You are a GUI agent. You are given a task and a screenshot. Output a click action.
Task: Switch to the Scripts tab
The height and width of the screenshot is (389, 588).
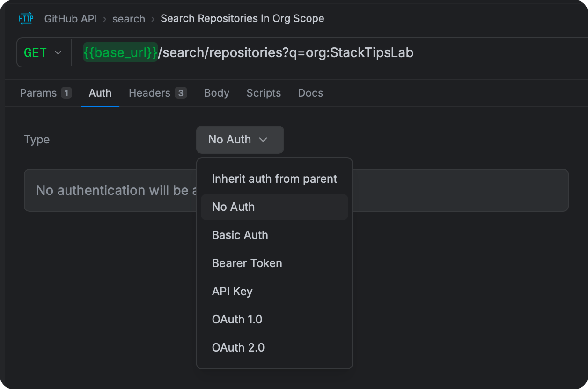264,93
